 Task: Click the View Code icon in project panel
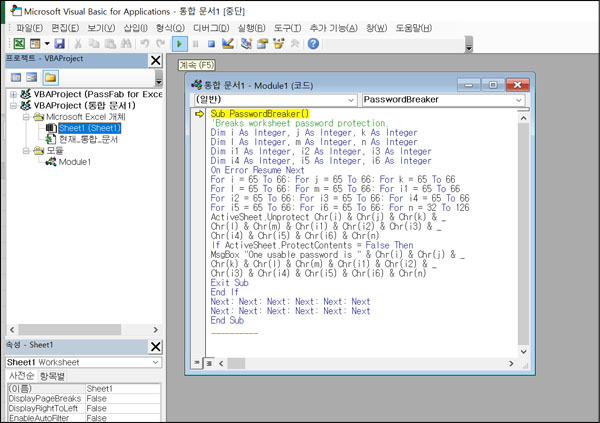[16, 77]
